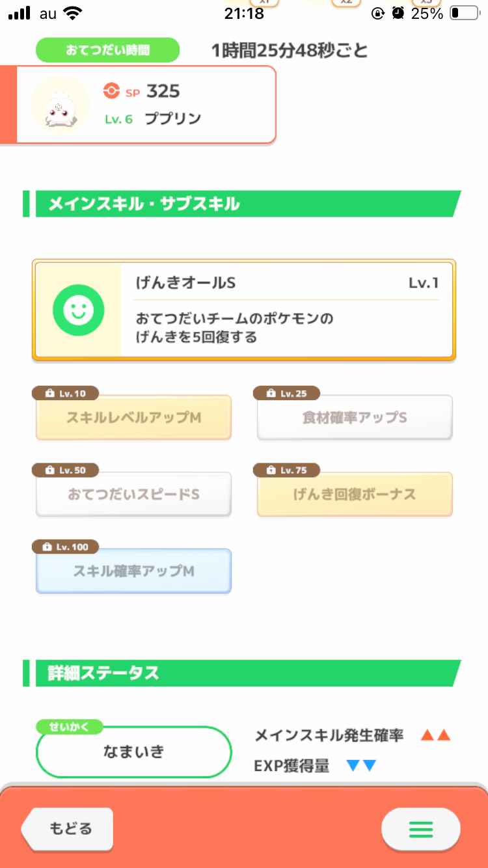Tap the green smiley skill icon
The width and height of the screenshot is (488, 868).
click(x=78, y=310)
